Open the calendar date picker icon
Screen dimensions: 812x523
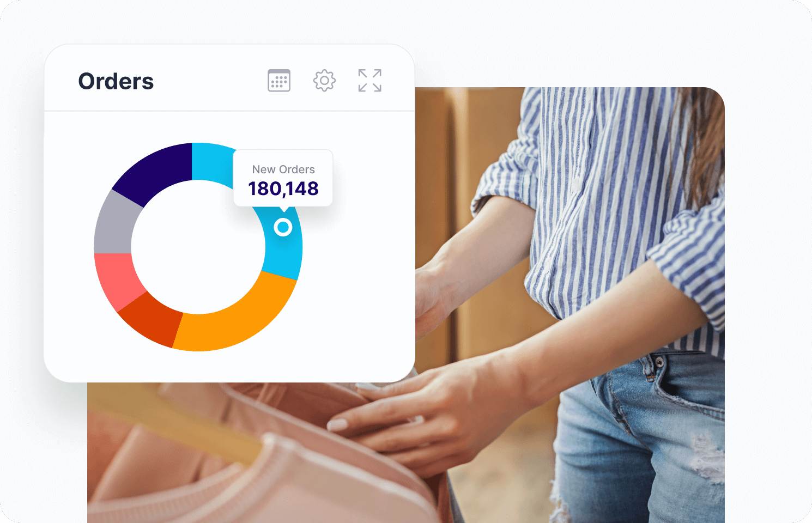click(279, 81)
